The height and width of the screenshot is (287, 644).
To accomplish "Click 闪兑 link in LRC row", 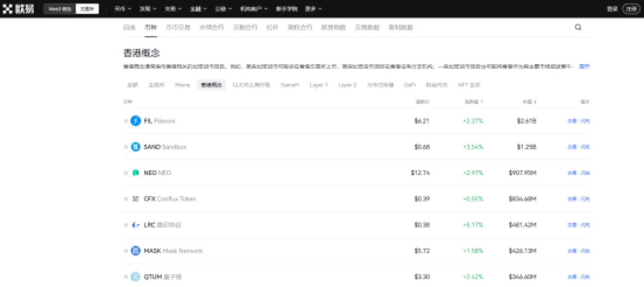I will (585, 225).
